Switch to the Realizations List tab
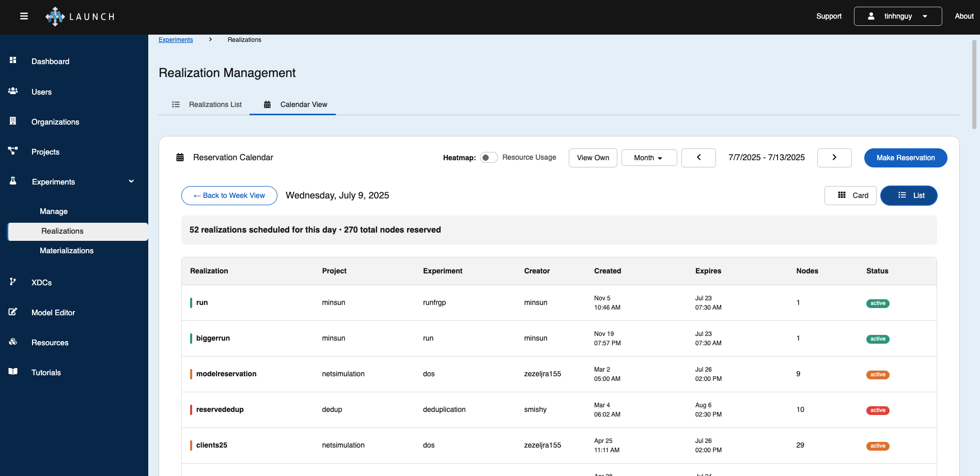 pos(207,104)
